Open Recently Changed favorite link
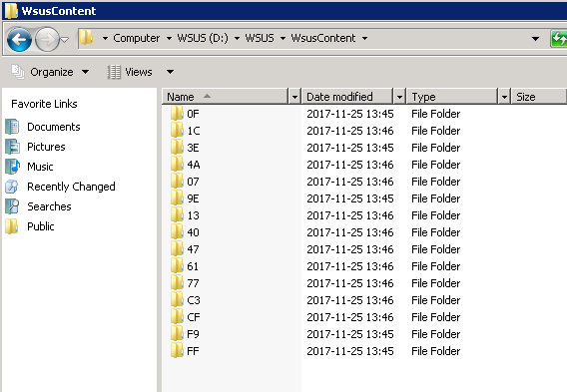 point(71,187)
